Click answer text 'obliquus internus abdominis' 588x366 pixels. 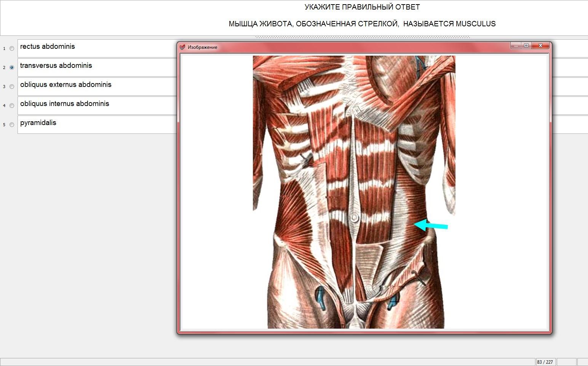pos(65,104)
